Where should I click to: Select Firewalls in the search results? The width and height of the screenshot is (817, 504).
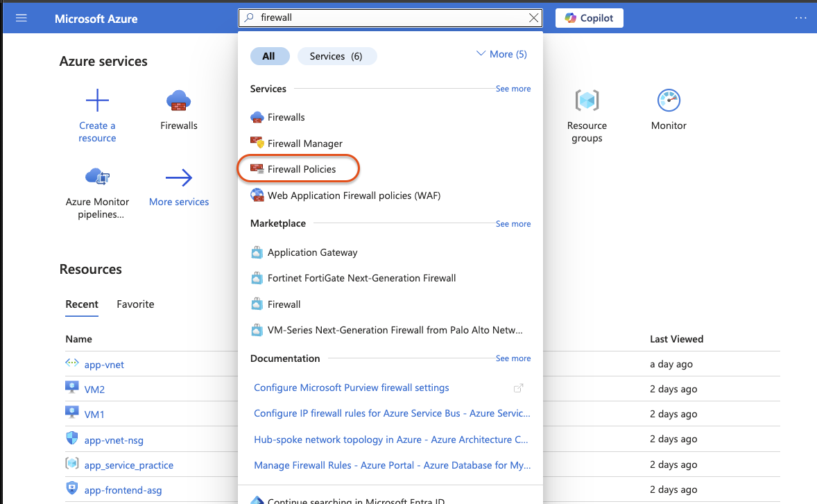(286, 117)
